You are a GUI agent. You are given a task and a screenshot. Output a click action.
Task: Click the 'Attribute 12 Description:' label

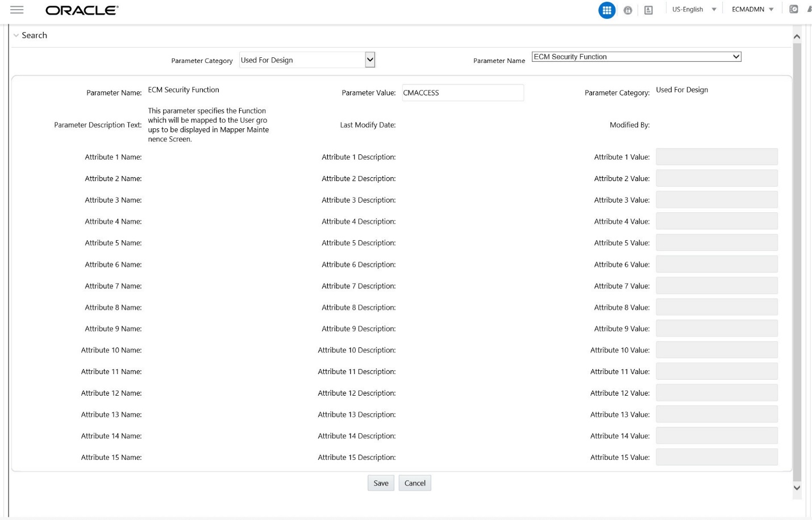(x=357, y=393)
